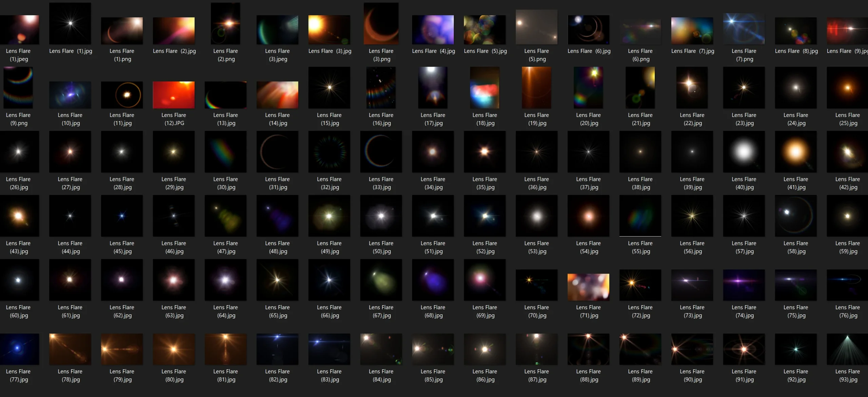This screenshot has height=397, width=868.
Task: Open Lens Flare (41).jpg orange glow file
Action: (x=795, y=151)
